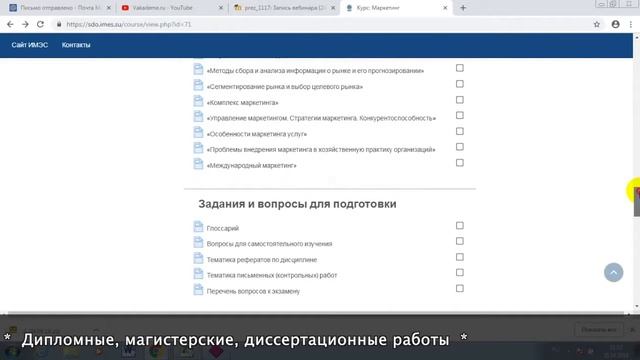The width and height of the screenshot is (640, 360).
Task: Click the file icon beside «Международный маркетинг»
Action: (198, 164)
